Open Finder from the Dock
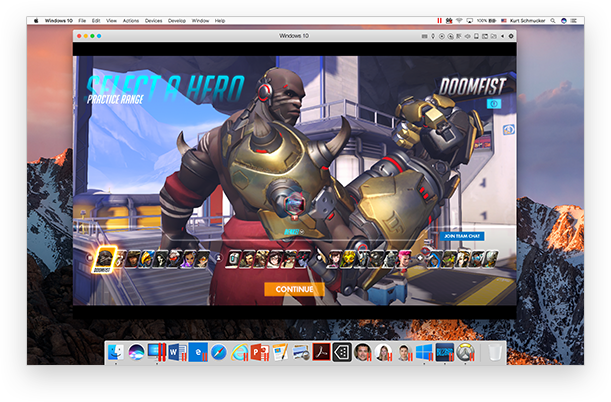This screenshot has height=402, width=611. tap(116, 352)
